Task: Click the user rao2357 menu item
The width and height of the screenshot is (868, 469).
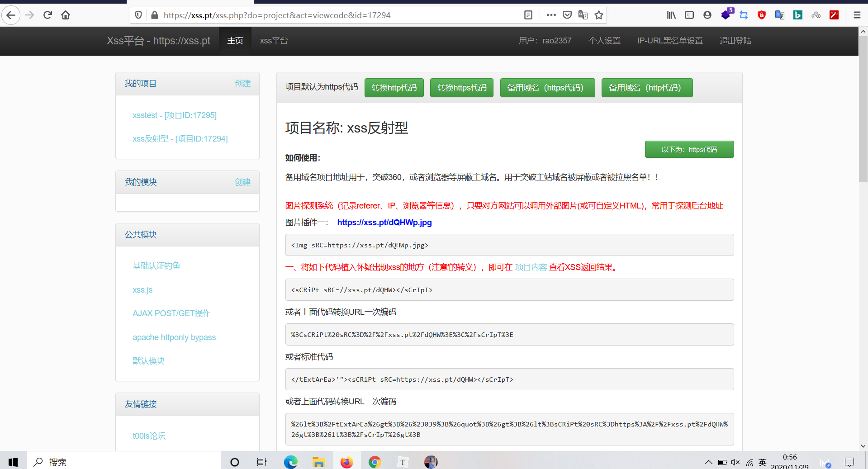Action: click(545, 41)
